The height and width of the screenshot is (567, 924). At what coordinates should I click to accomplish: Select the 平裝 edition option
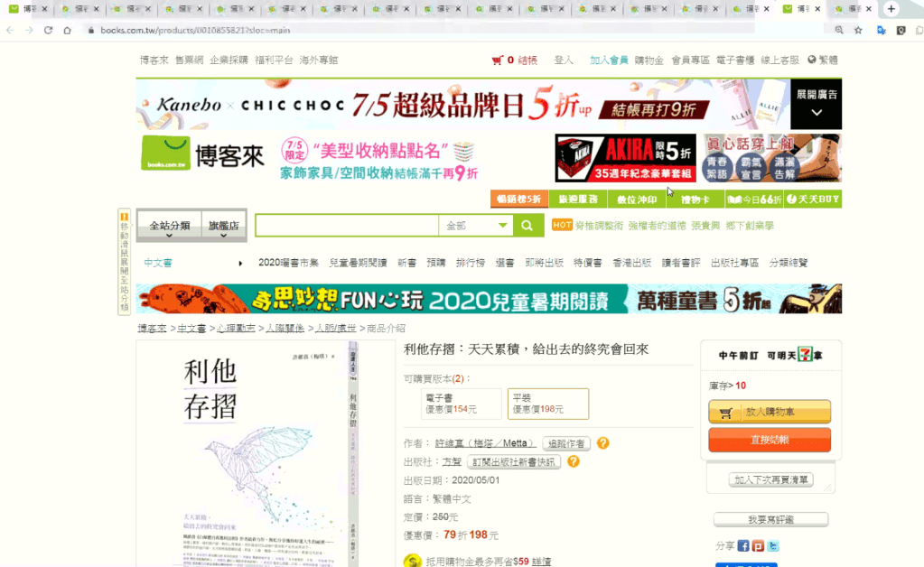[547, 404]
